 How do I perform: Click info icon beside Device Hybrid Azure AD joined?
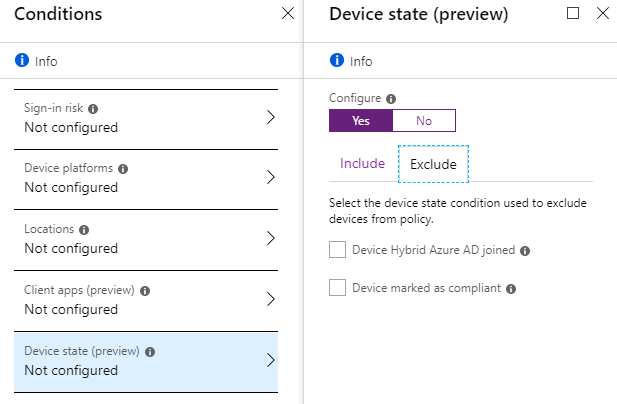tap(525, 251)
